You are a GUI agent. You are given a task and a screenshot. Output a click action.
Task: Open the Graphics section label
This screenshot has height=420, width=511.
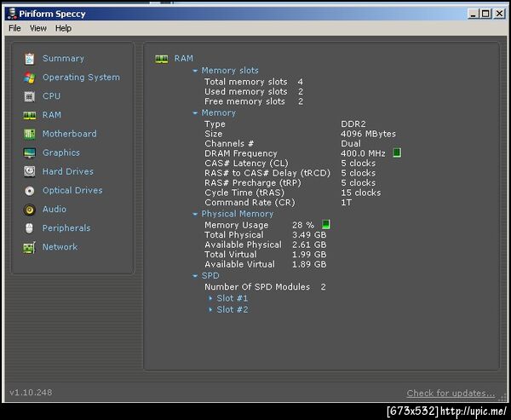[x=61, y=152]
